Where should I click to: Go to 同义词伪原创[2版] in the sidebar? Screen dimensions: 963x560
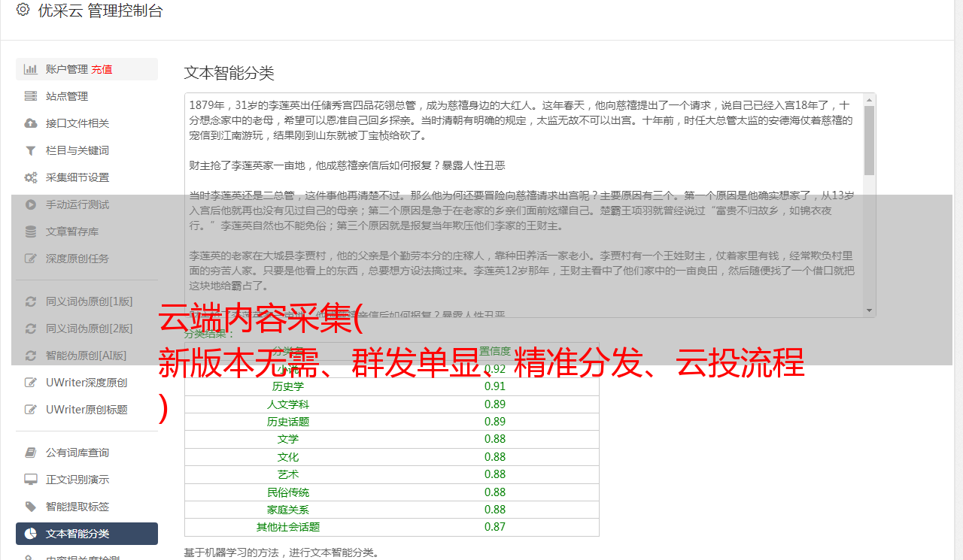click(x=89, y=328)
